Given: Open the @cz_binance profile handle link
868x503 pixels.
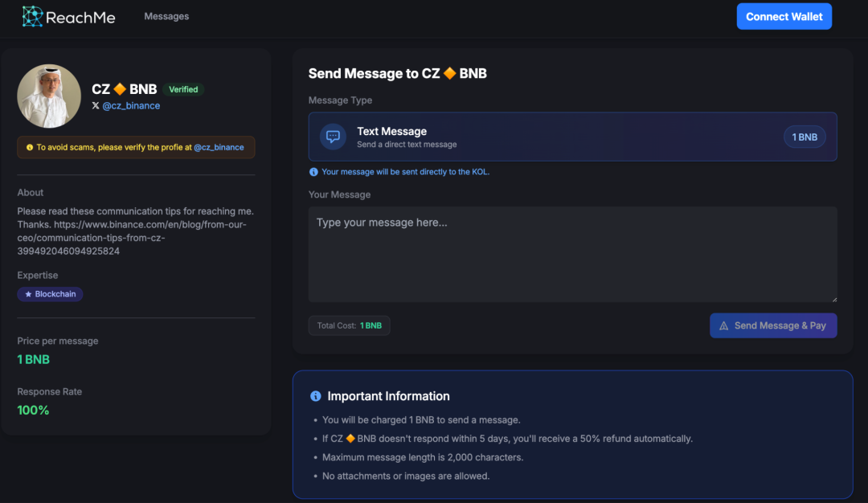Looking at the screenshot, I should tap(131, 106).
